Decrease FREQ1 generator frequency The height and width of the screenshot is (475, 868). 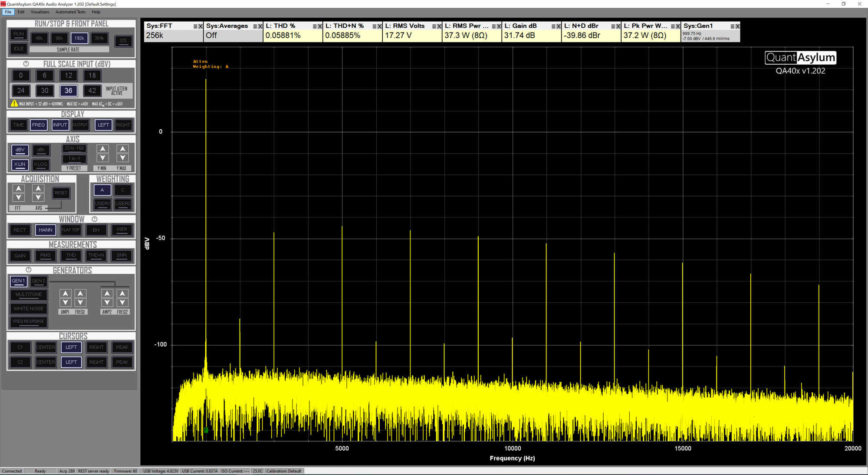80,302
